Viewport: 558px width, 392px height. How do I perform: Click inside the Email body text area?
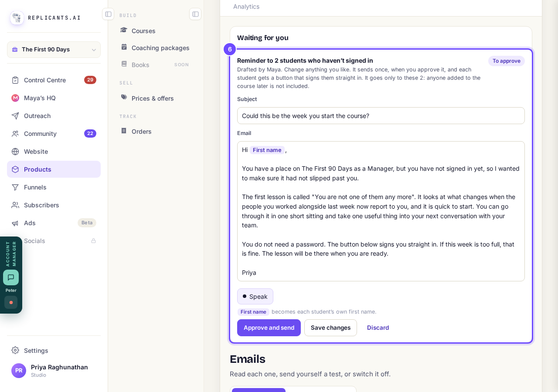[381, 211]
